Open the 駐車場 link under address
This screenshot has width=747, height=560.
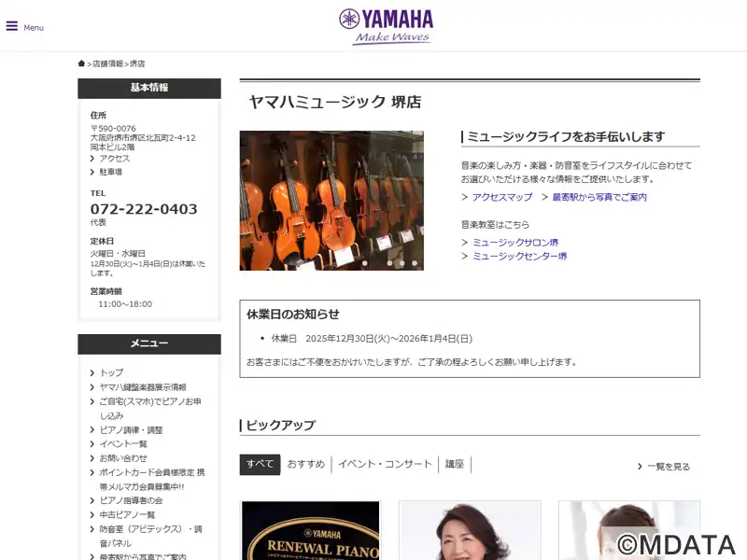110,172
